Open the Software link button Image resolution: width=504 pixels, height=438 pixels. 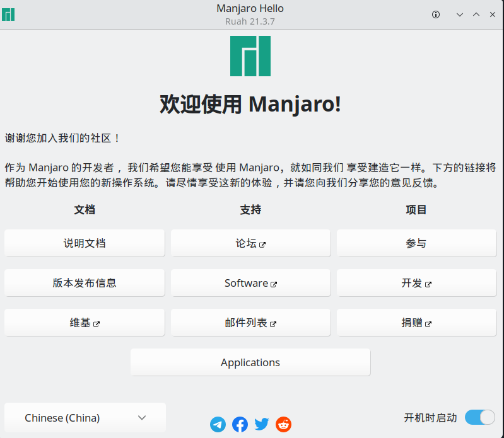[x=250, y=282]
